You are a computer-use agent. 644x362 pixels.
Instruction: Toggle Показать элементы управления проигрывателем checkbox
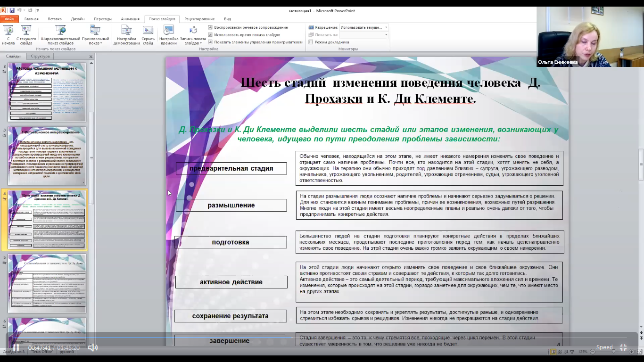pos(210,42)
